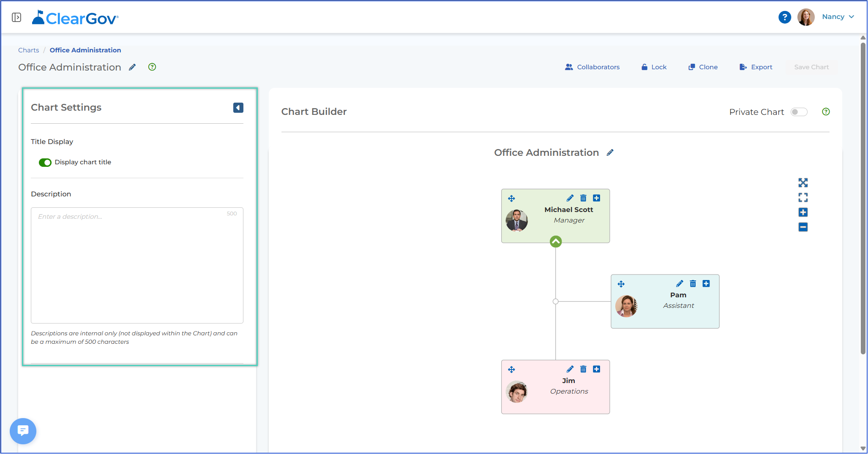Enter fullscreen with the bracket corners icon
868x454 pixels.
pos(803,198)
